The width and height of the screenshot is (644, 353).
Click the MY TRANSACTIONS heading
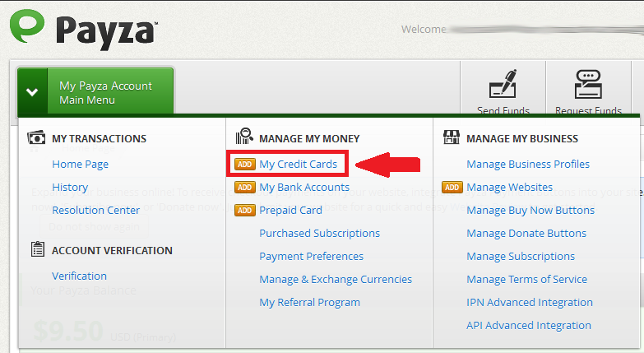click(99, 139)
